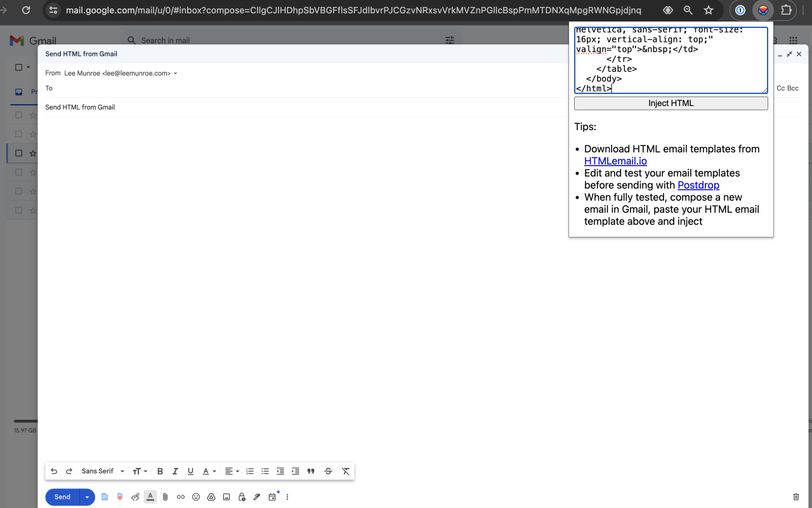Toggle bold formatting

click(x=160, y=471)
